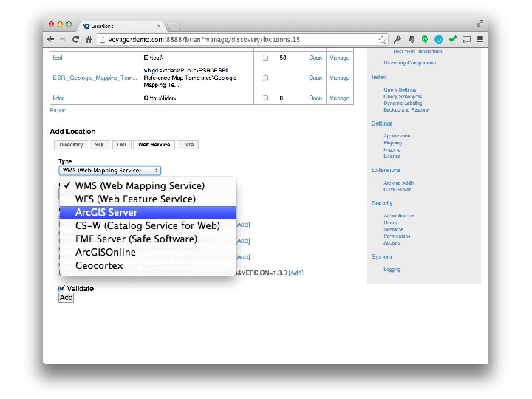Image resolution: width=532 pixels, height=399 pixels.
Task: Click the cast screen extension icon
Action: tap(466, 39)
